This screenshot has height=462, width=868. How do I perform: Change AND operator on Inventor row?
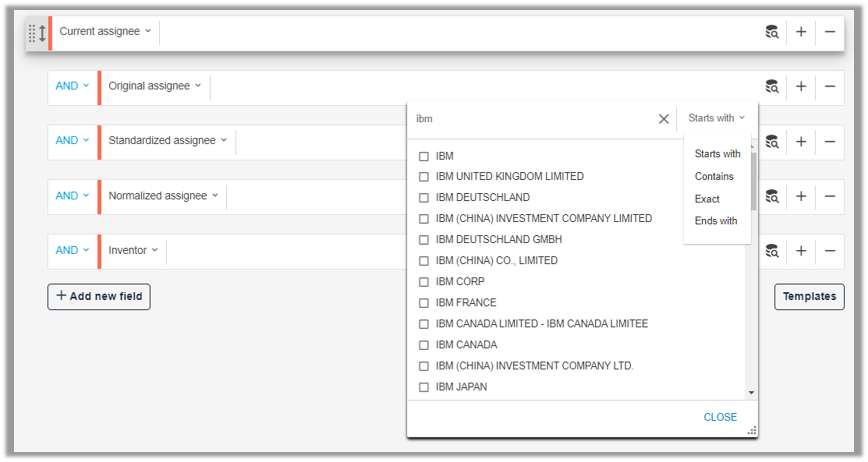72,250
